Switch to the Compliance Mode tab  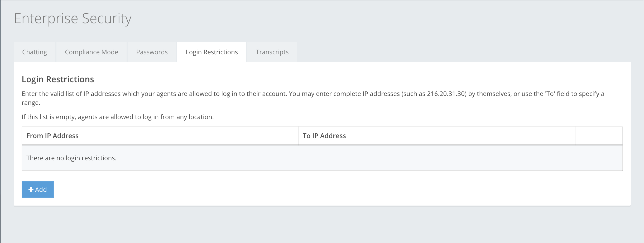point(92,52)
